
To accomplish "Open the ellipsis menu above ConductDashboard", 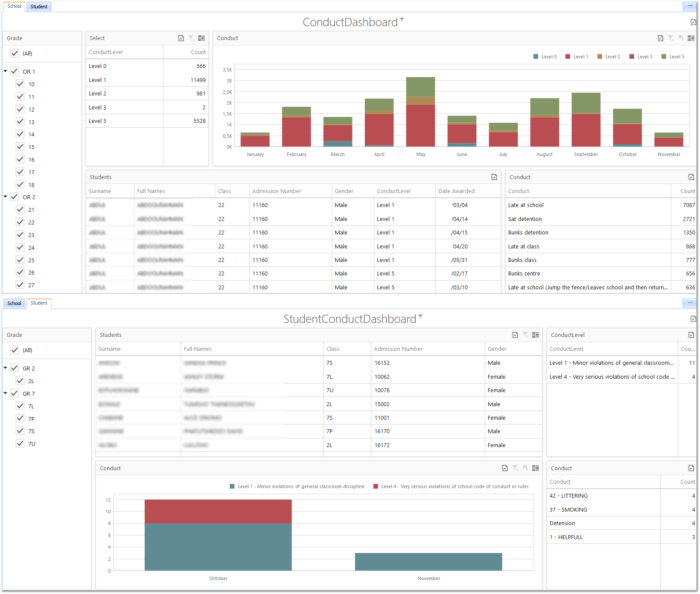I will point(690,6).
